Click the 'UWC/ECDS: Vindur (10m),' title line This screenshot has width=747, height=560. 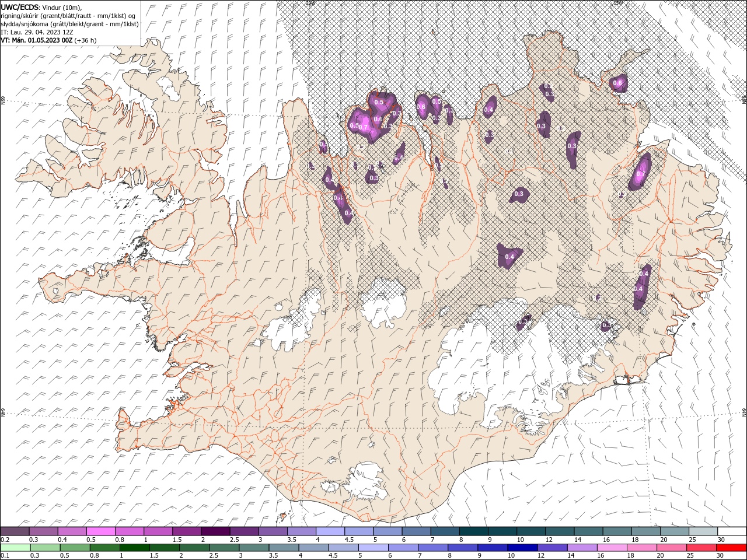click(41, 7)
